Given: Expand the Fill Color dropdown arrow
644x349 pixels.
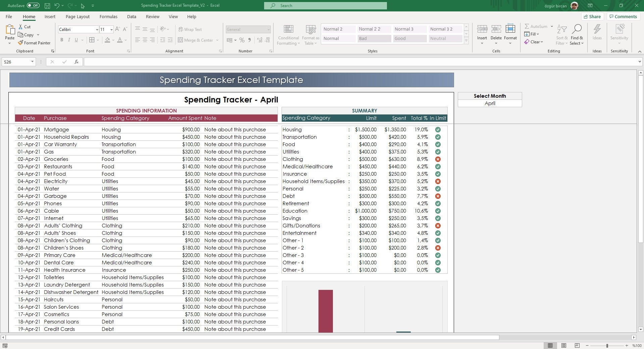Looking at the screenshot, I should (x=113, y=40).
